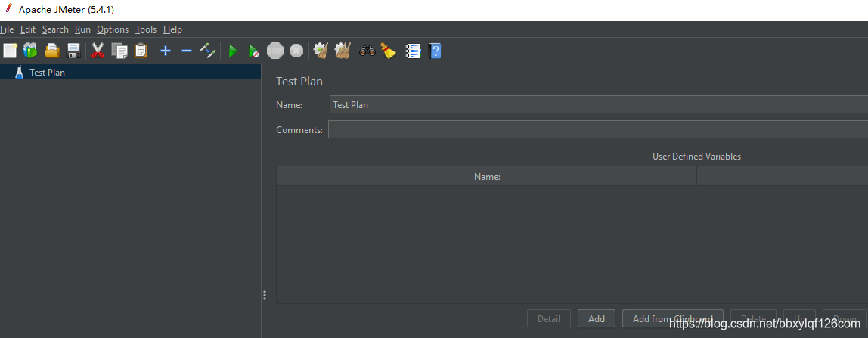This screenshot has height=338, width=868.
Task: Click the Open file folder icon
Action: point(52,51)
